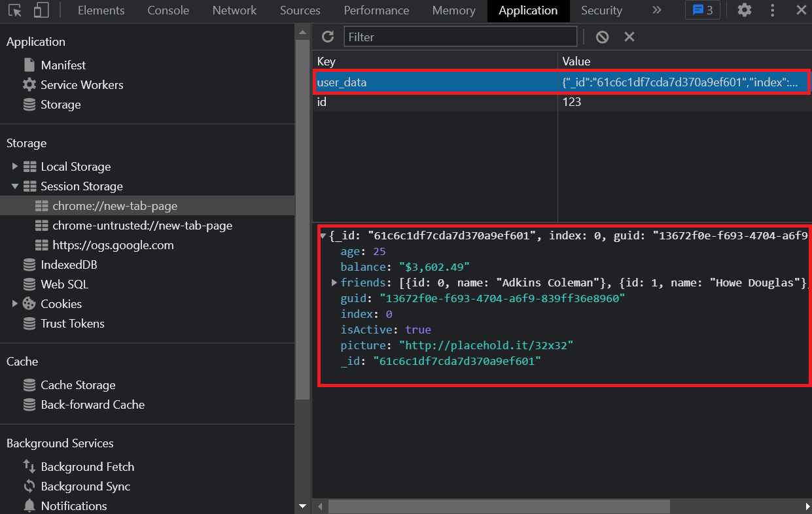Clear all session storage entries
The image size is (812, 514).
601,37
